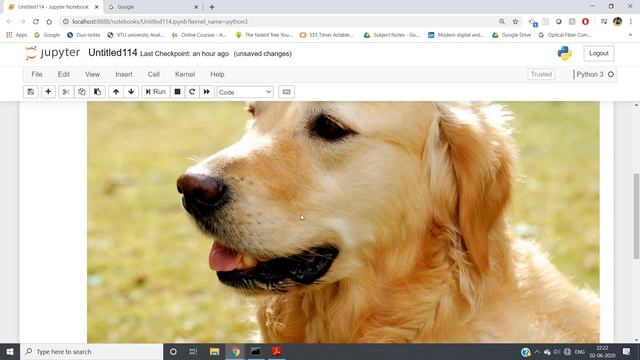Screen dimensions: 640x360
Task: Open the Insert menu
Action: click(x=124, y=74)
